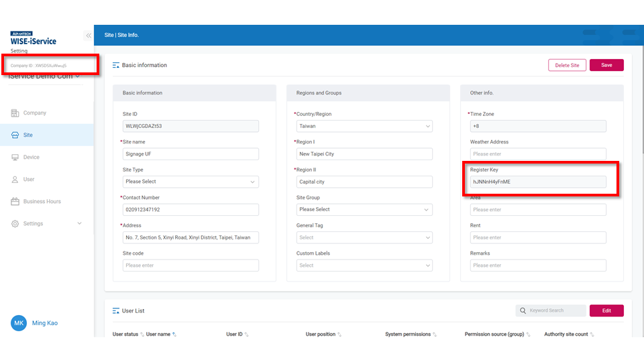Expand the Settings menu chevron

(x=80, y=224)
